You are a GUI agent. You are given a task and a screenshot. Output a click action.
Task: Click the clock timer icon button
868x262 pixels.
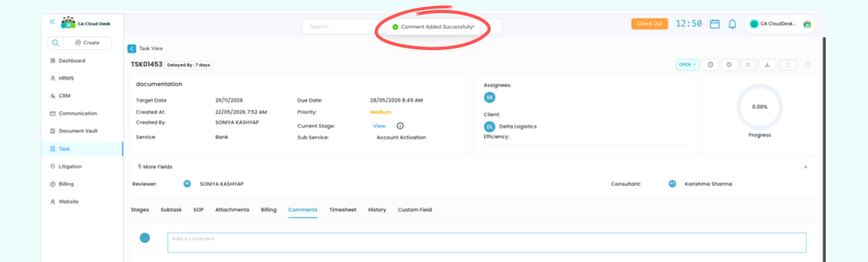(x=711, y=65)
